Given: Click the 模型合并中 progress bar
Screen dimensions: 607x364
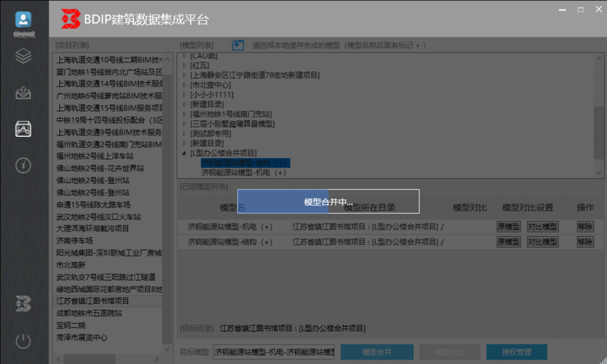Looking at the screenshot, I should pos(328,201).
